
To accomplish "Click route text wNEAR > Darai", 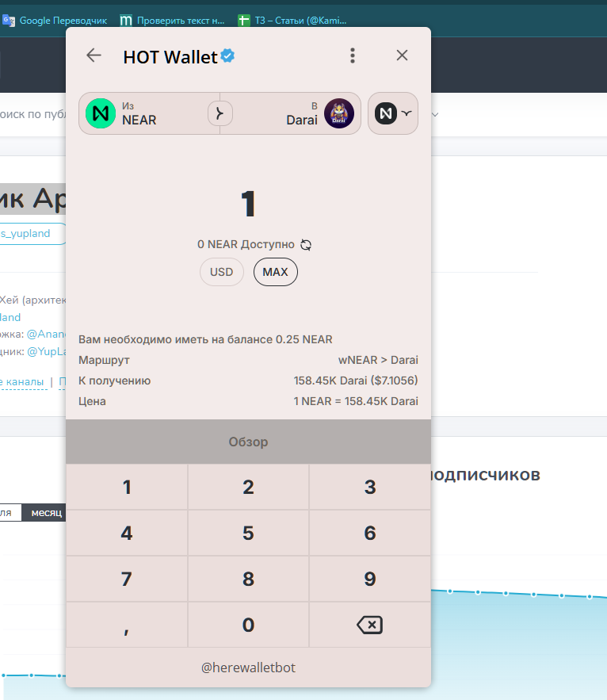I will point(378,360).
